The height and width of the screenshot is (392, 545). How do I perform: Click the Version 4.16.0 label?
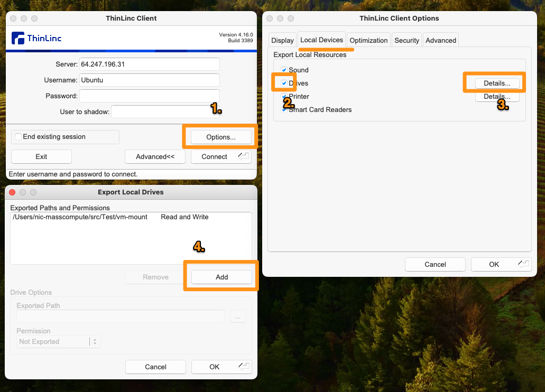tap(236, 35)
